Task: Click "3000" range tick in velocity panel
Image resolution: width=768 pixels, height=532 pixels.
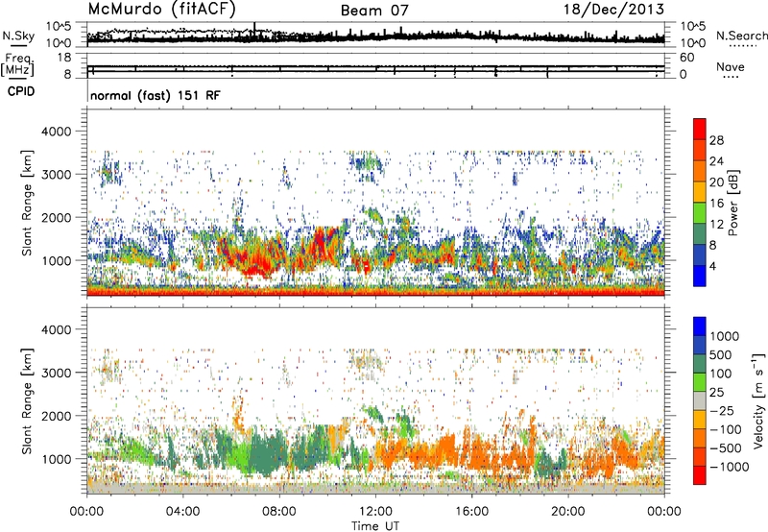Action: 56,373
